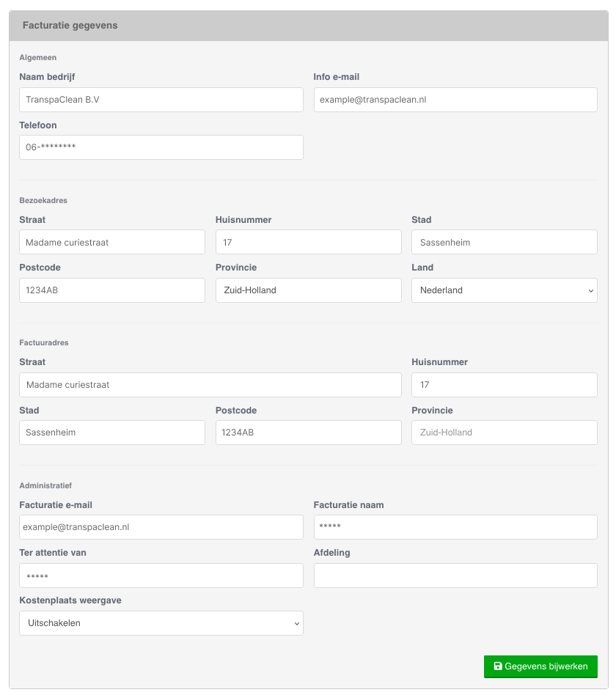
Task: Click the Facturatie e-mail field
Action: [161, 527]
